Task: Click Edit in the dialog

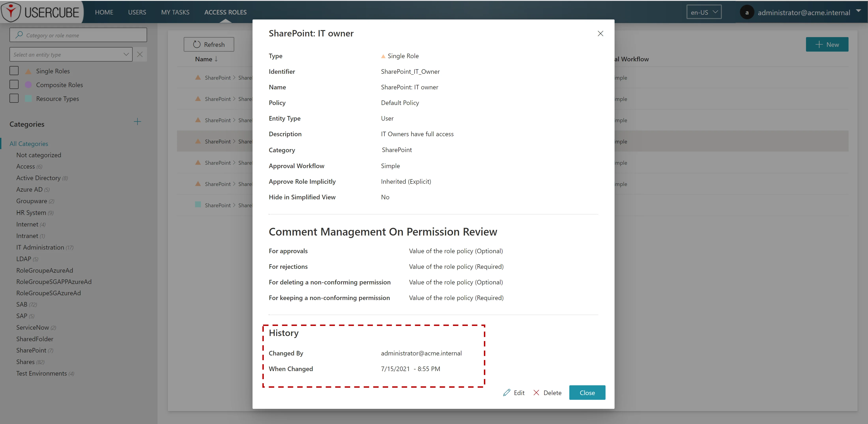Action: pos(514,393)
